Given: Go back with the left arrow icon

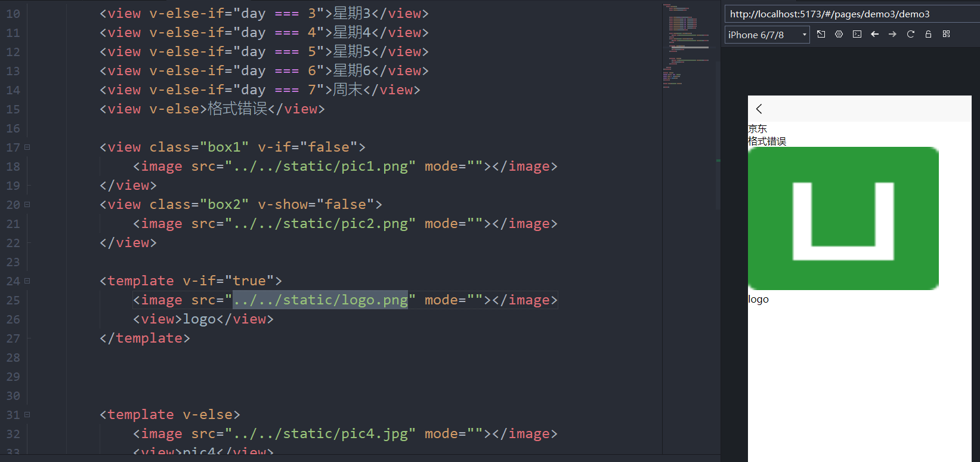Looking at the screenshot, I should [x=875, y=34].
